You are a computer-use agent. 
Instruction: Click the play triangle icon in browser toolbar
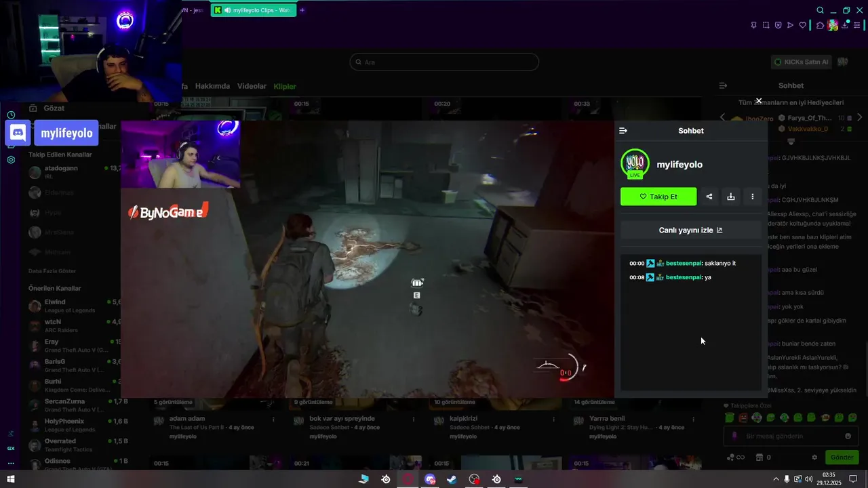[790, 25]
